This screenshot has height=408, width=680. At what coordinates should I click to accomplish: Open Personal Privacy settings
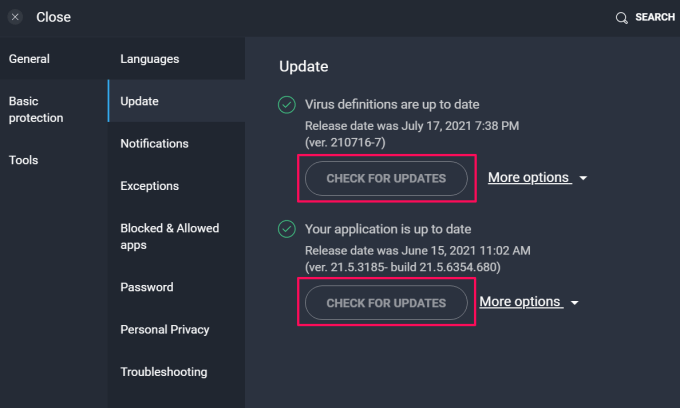coord(163,330)
